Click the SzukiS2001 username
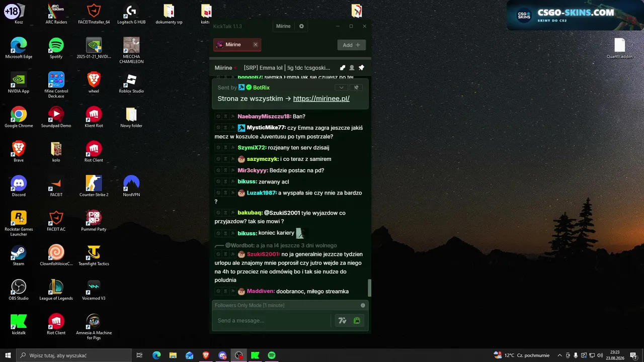This screenshot has width=644, height=362. pyautogui.click(x=264, y=254)
